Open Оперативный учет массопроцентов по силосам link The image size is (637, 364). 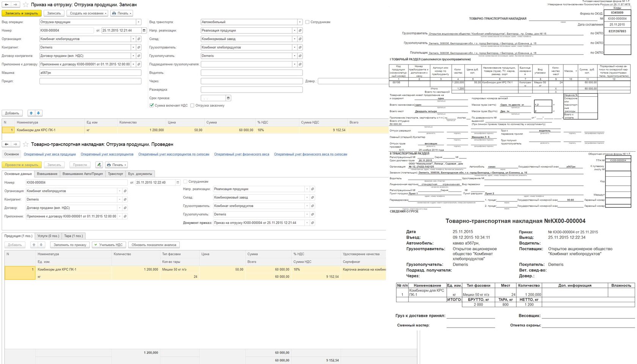[x=174, y=154]
